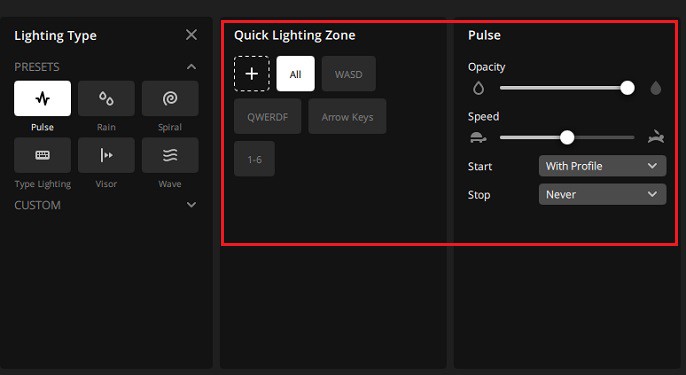Click the Stop label

(479, 195)
